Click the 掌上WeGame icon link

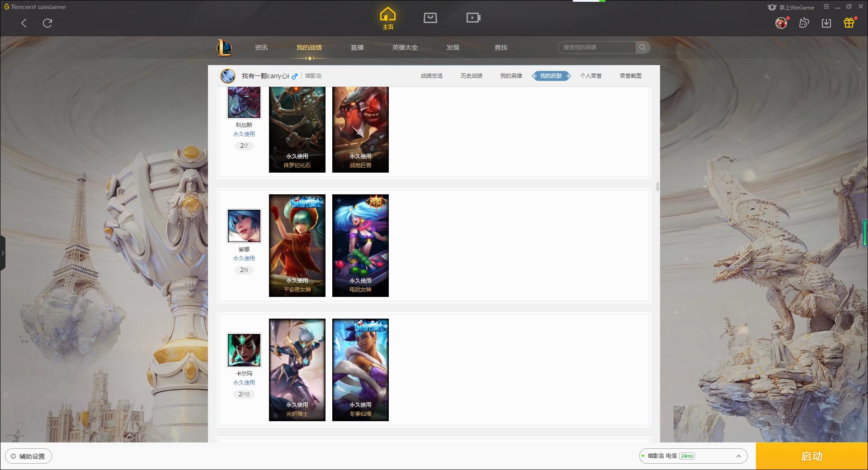[791, 7]
